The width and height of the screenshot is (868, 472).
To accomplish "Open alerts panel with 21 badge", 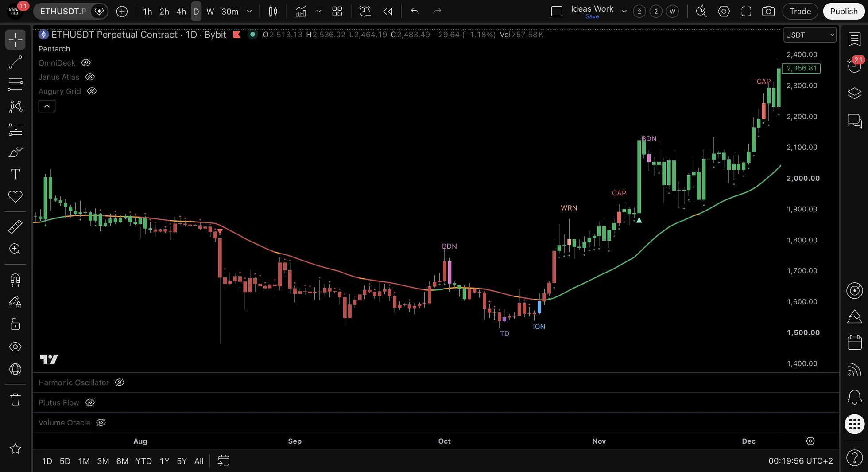I will pyautogui.click(x=854, y=66).
